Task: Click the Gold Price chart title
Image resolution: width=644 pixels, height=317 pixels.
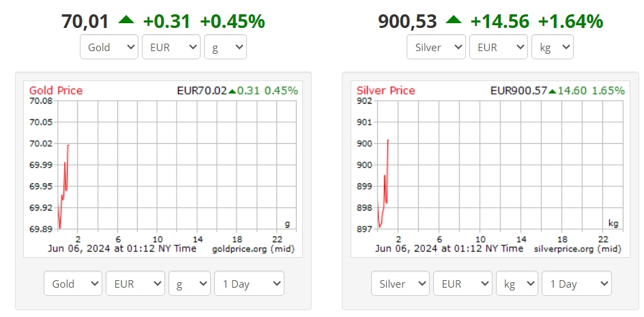Action: 56,91
